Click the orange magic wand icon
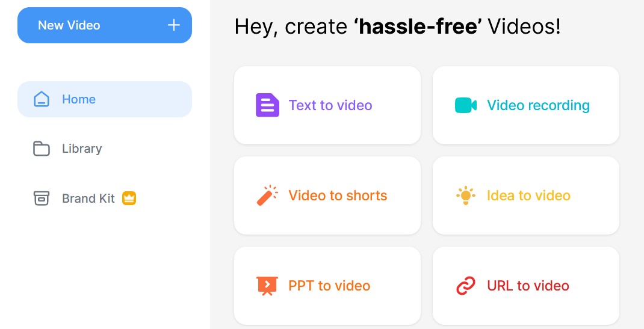This screenshot has width=644, height=329. click(267, 195)
